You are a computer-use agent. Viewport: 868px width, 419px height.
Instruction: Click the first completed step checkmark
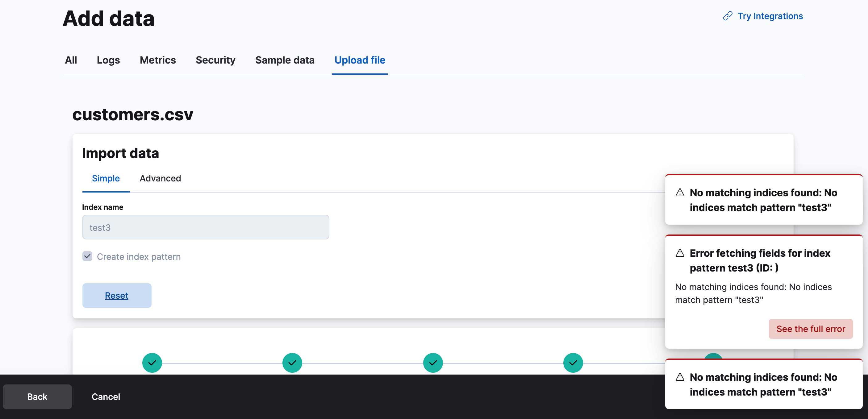coord(152,363)
